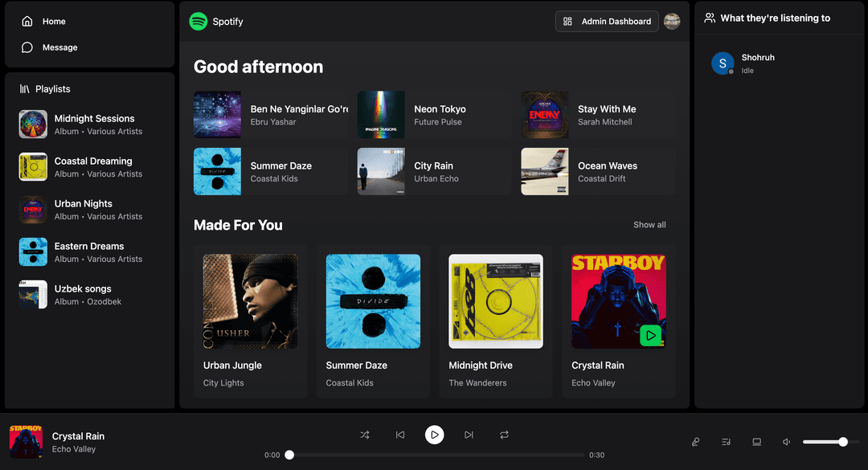Open the play queue

pyautogui.click(x=726, y=442)
